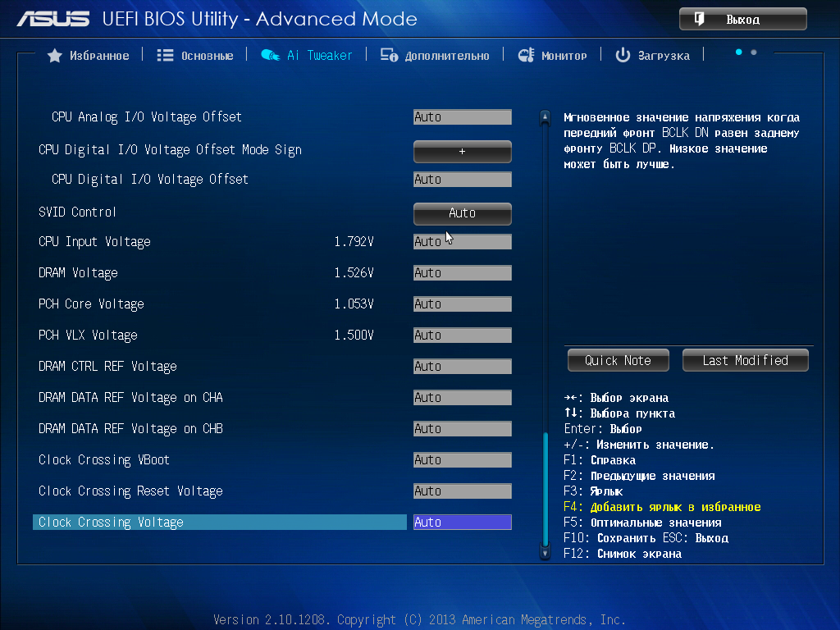
Task: Click the 1.526V DRAM voltage reading
Action: tap(354, 272)
